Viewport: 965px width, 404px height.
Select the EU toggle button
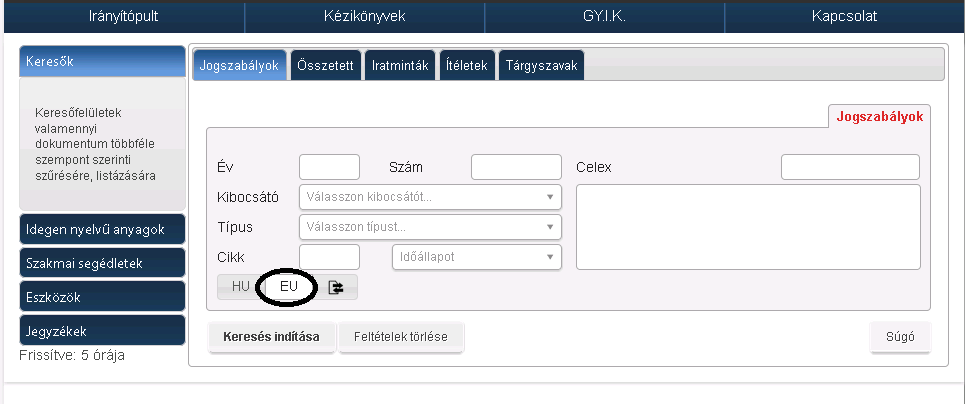tap(289, 287)
